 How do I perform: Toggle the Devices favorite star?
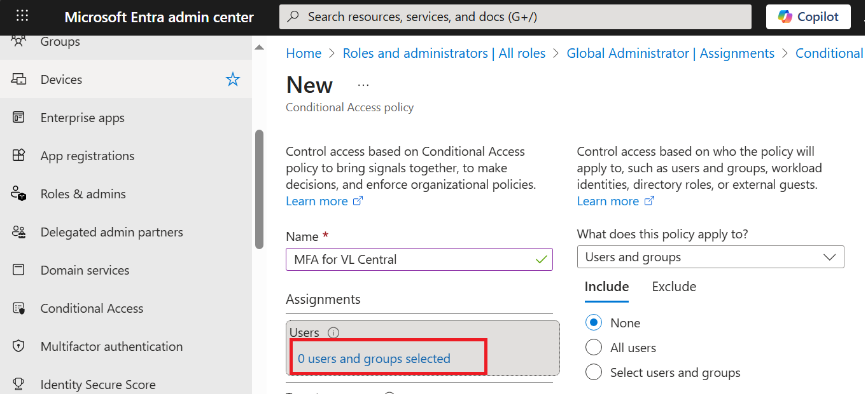(233, 79)
